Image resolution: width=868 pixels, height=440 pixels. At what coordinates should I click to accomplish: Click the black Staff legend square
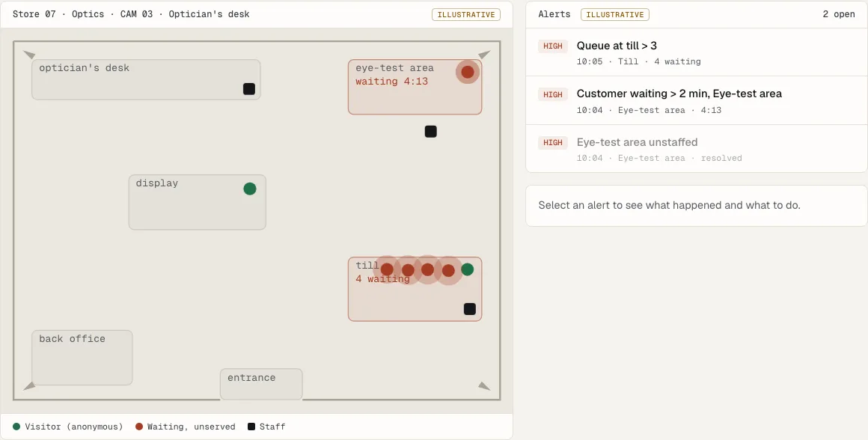pos(251,427)
